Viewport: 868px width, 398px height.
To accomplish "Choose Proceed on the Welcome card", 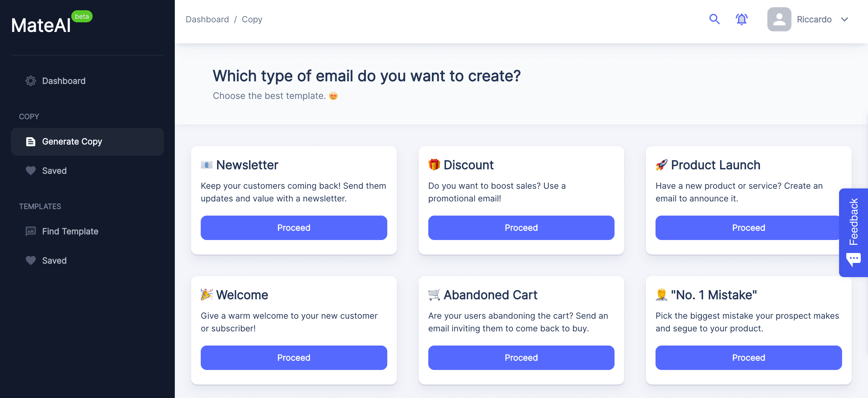I will [294, 358].
